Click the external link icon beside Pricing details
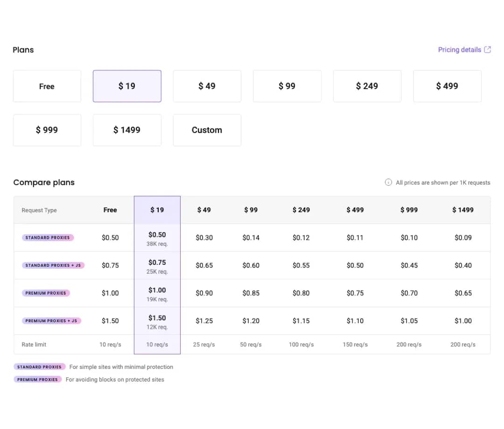The width and height of the screenshot is (504, 429). pos(487,50)
